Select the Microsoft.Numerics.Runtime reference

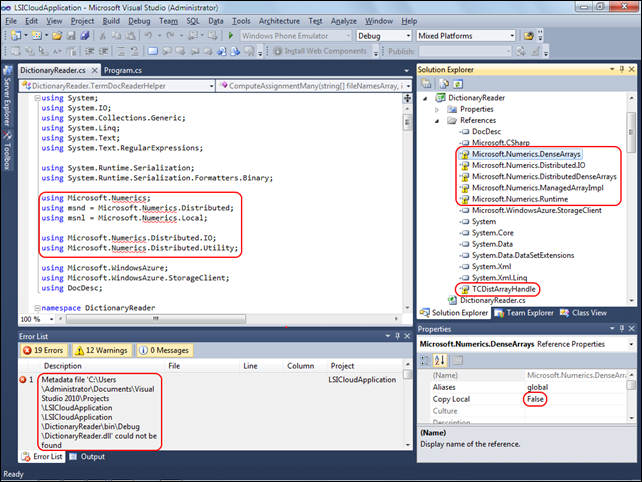tap(520, 199)
